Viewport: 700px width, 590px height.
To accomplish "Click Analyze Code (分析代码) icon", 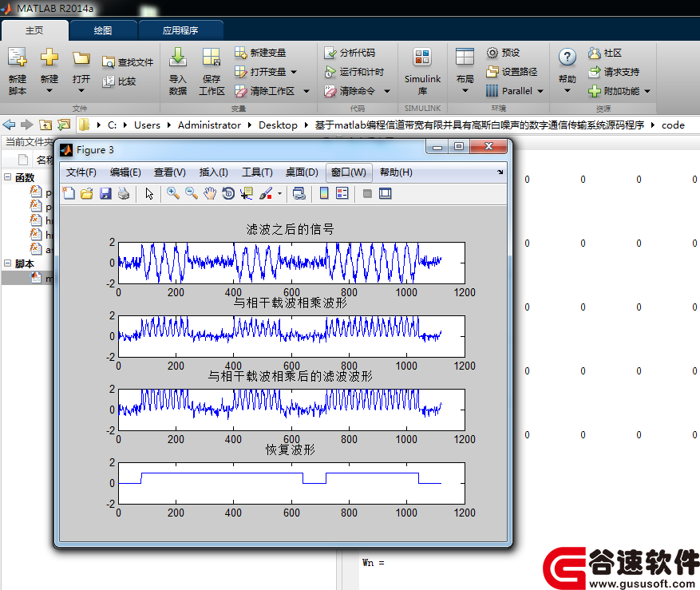I will pos(330,53).
